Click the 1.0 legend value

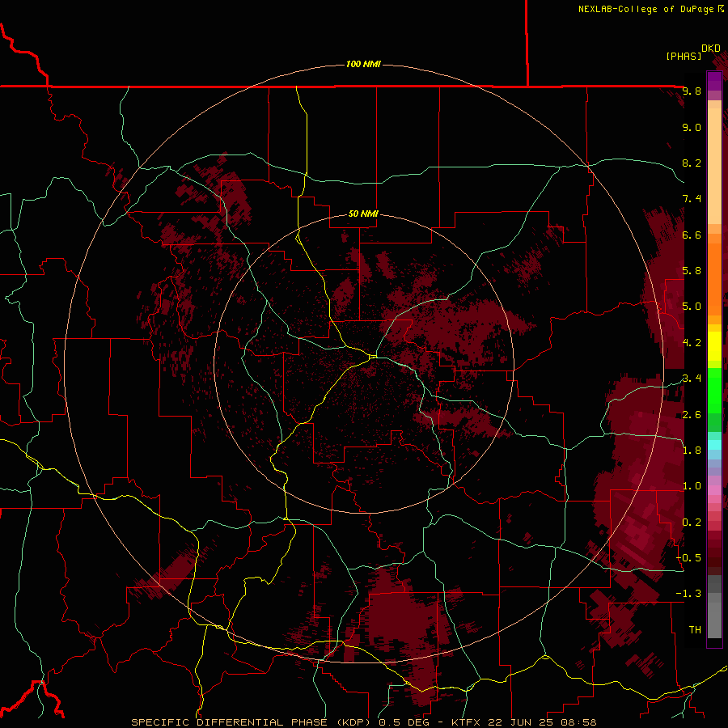click(692, 486)
